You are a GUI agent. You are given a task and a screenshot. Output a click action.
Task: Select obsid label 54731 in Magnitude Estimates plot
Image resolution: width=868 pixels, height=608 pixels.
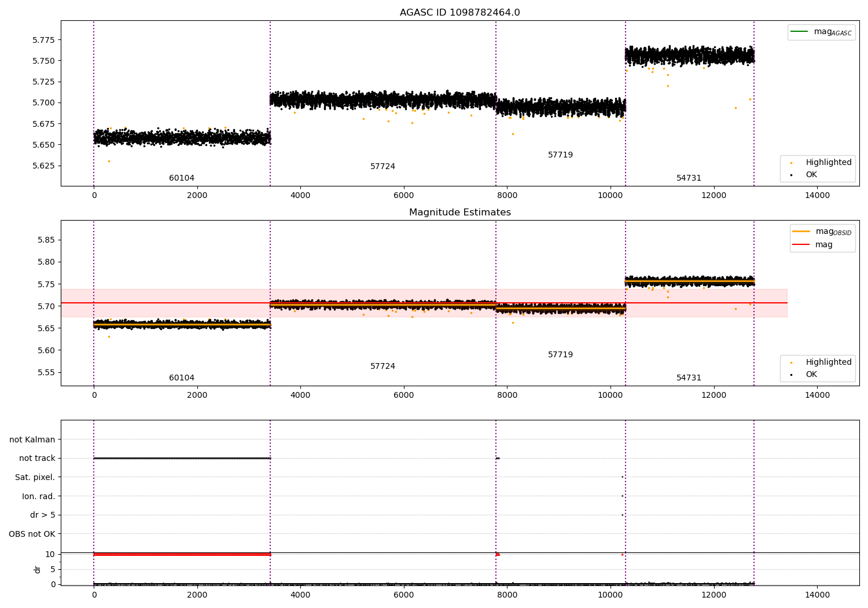[689, 378]
